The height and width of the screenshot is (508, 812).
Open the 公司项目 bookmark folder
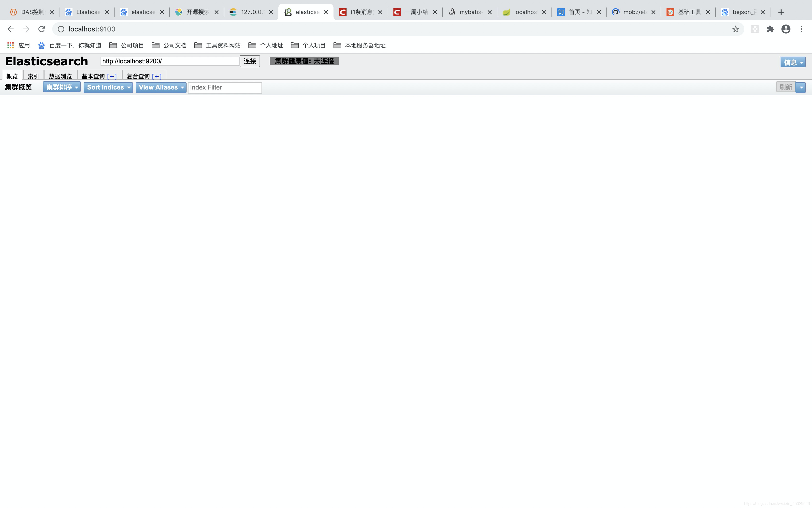tap(126, 45)
